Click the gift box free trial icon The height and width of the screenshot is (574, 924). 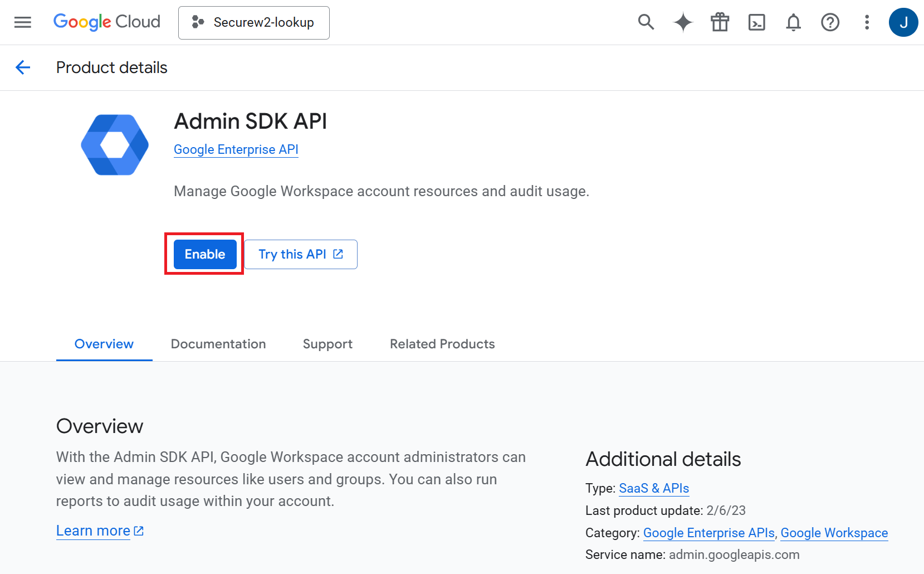click(720, 22)
